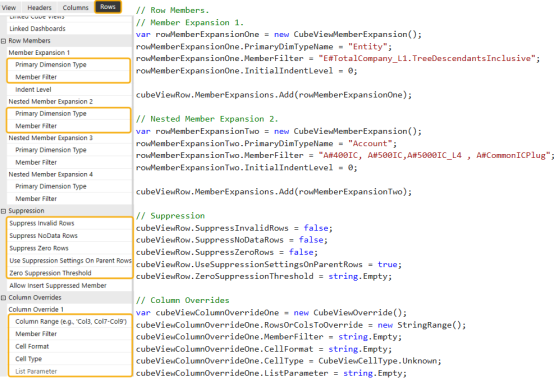Select Allow Insert Suppressed Member property
Image resolution: width=554 pixels, height=378 pixels.
69,286
